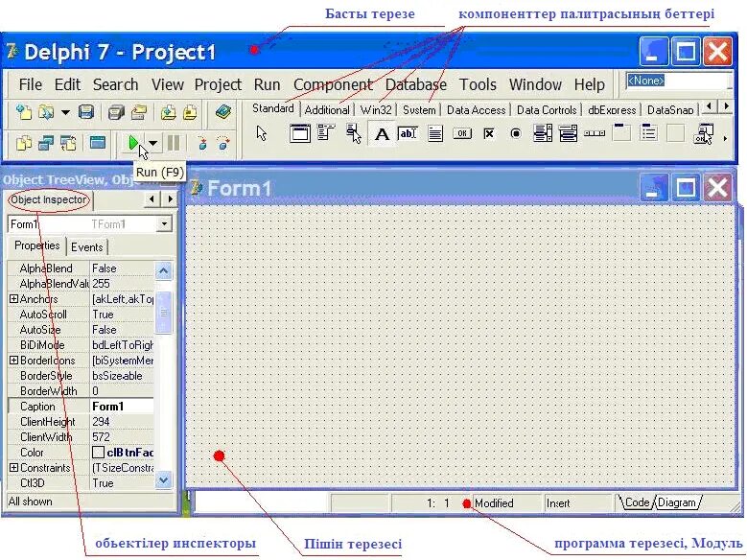Click the property list scroll up arrow

[163, 271]
